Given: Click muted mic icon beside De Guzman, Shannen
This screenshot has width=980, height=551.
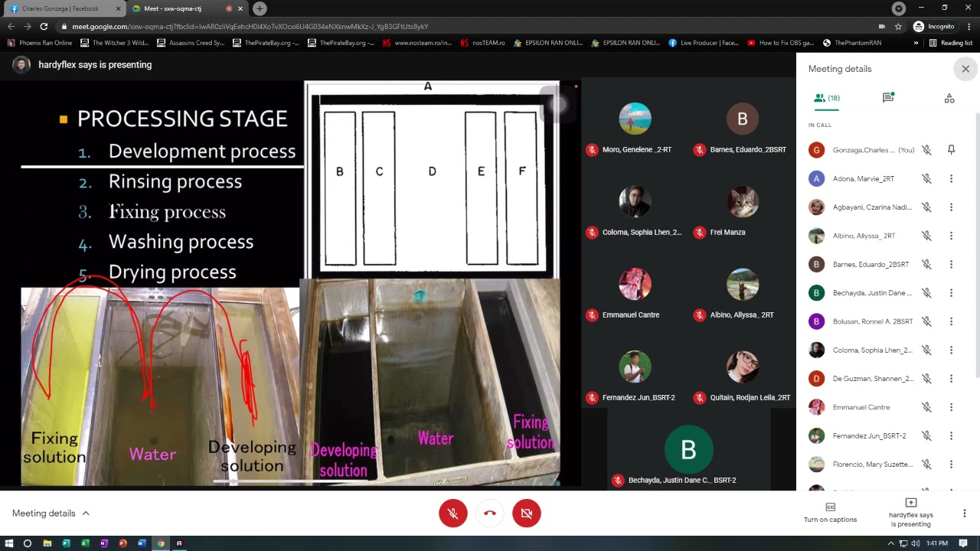Looking at the screenshot, I should tap(926, 379).
